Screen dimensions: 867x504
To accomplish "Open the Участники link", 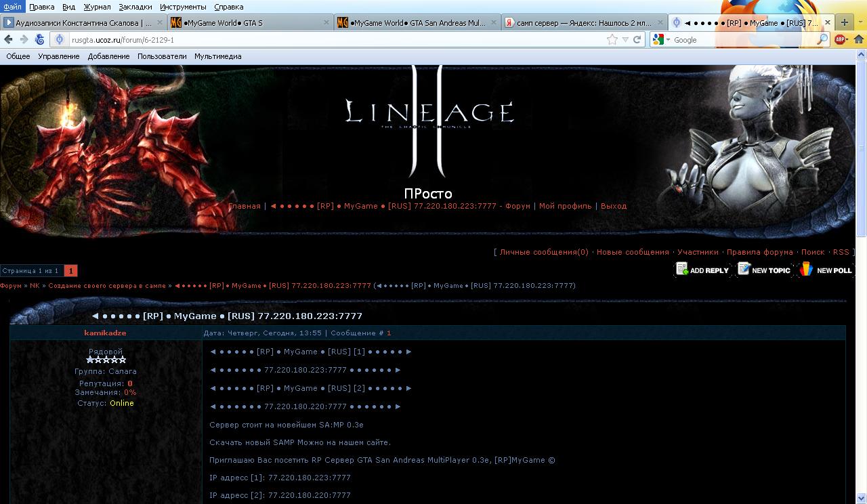I will [698, 252].
